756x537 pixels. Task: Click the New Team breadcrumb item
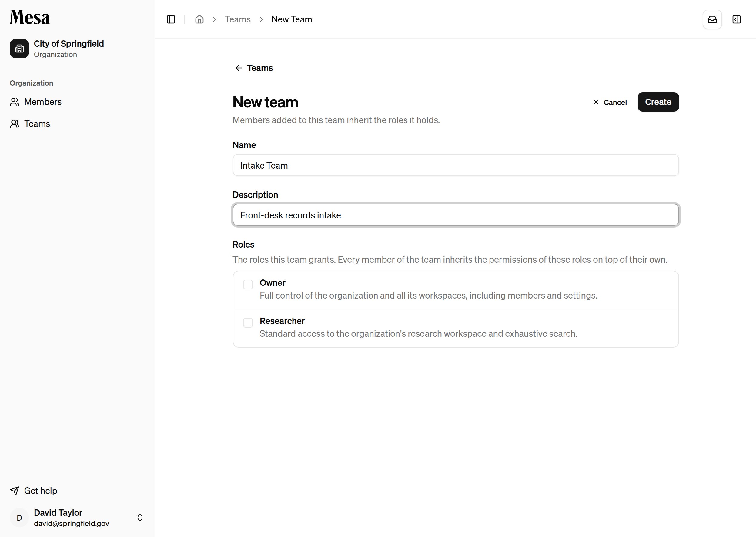tap(292, 19)
